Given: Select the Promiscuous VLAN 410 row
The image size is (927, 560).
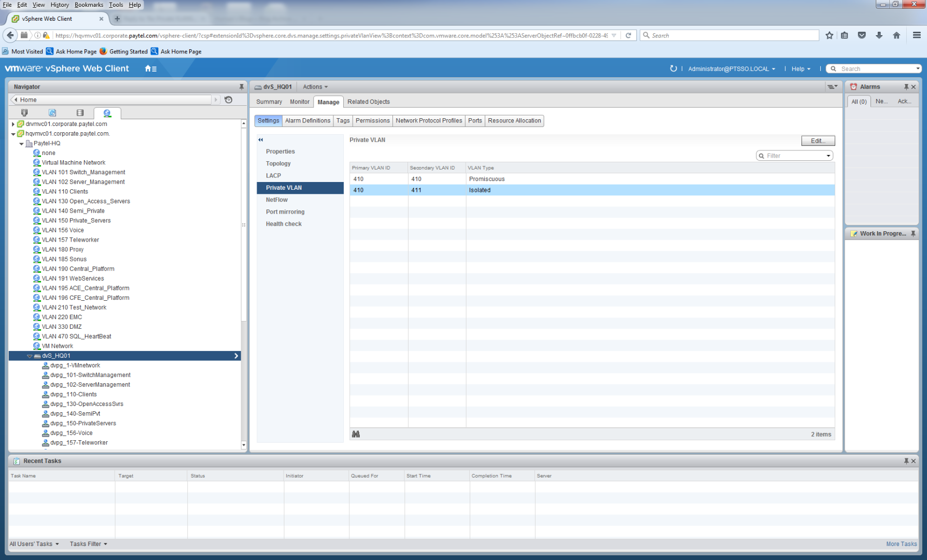Looking at the screenshot, I should [592, 179].
